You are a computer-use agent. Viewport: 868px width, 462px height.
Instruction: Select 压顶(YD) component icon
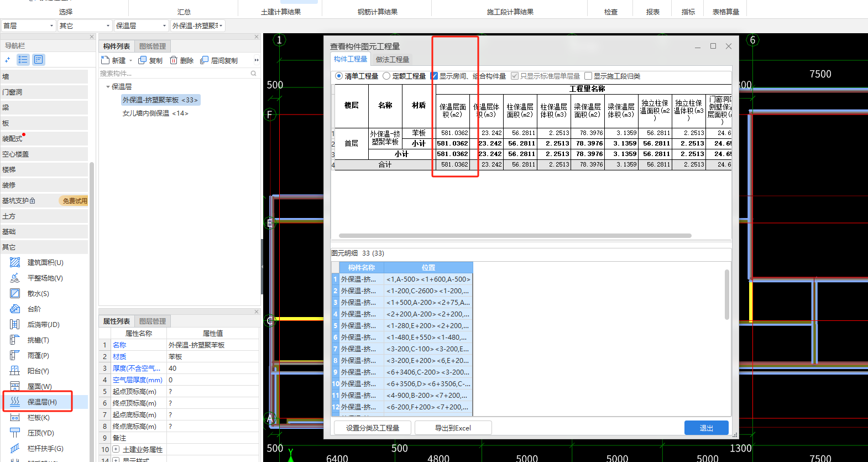click(15, 433)
